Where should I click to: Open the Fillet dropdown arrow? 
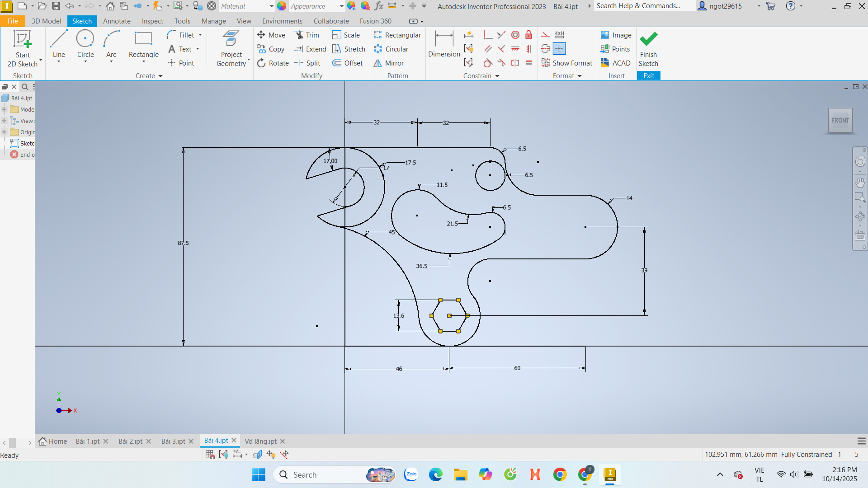click(200, 35)
